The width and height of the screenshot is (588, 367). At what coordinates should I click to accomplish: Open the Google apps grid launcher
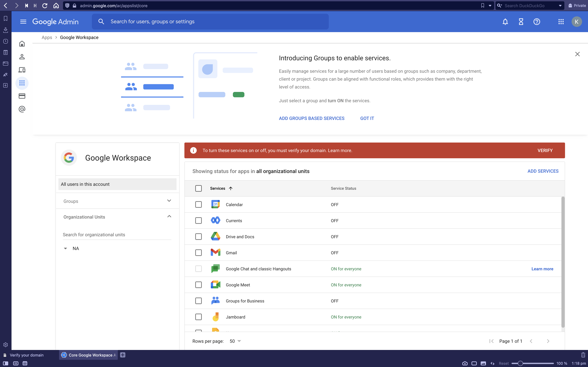click(561, 22)
